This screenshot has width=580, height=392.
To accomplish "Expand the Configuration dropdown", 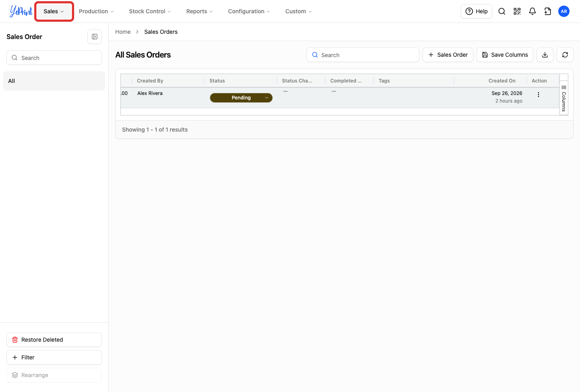I will pos(249,11).
